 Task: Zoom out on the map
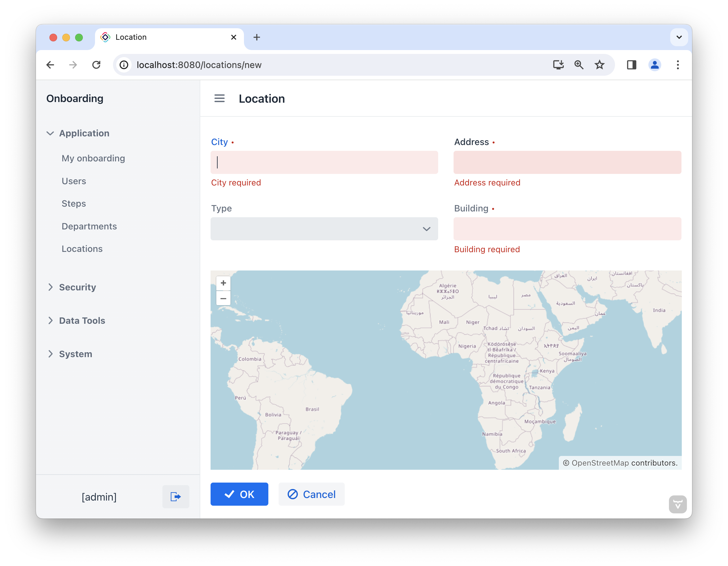(223, 298)
